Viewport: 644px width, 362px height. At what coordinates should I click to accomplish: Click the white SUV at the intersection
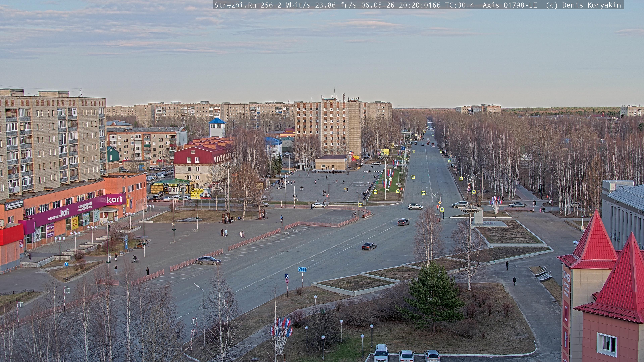tap(415, 206)
